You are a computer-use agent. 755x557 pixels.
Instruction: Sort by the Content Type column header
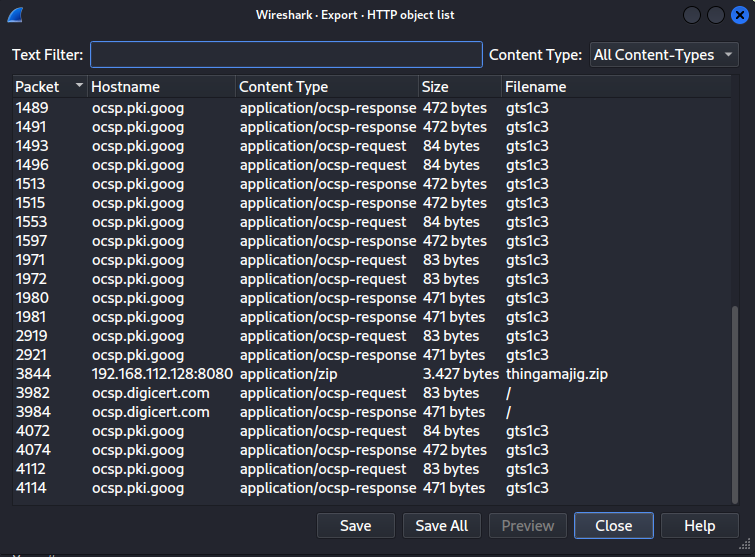click(x=327, y=87)
